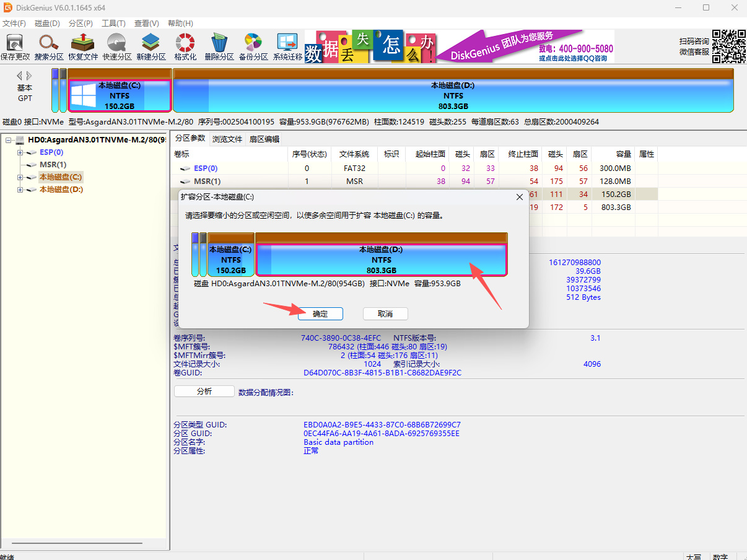Open the 帮助(H) menu
Viewport: 747px width, 560px height.
pos(180,24)
